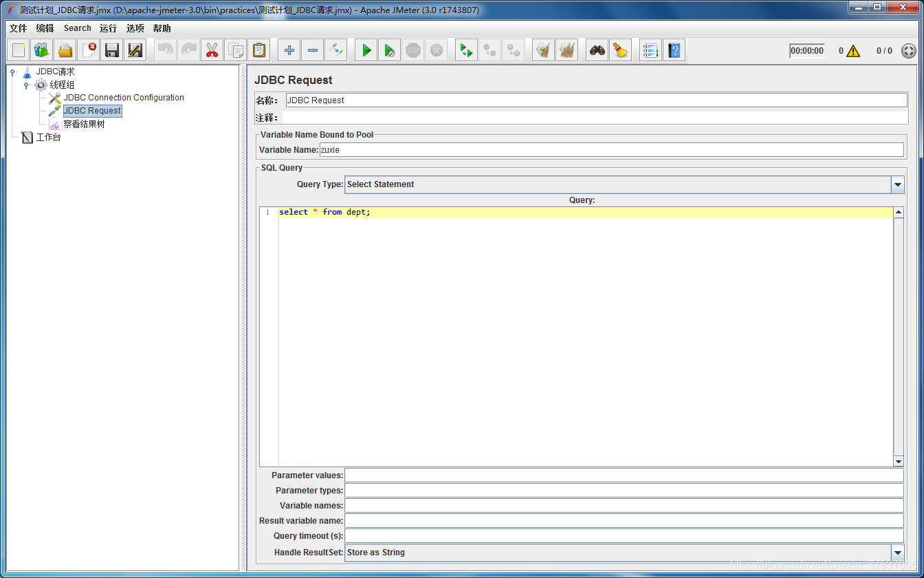Click the Search binoculars icon
This screenshot has width=924, height=578.
(x=597, y=50)
